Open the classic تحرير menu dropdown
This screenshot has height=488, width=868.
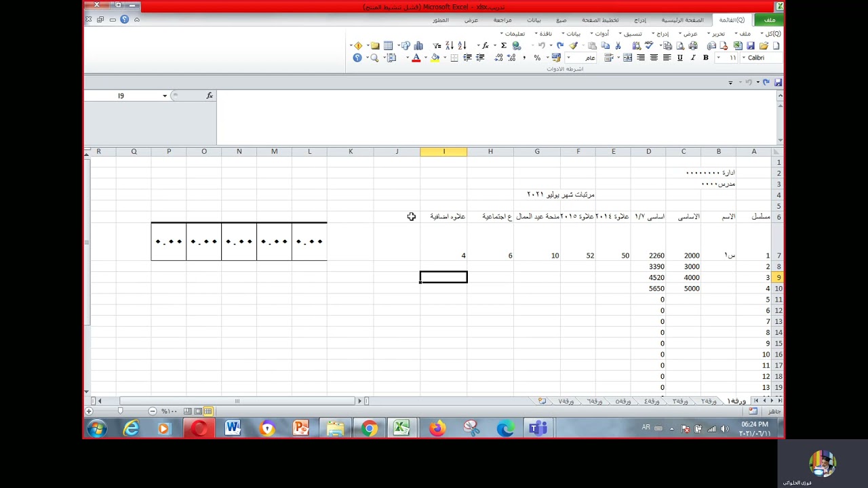(x=717, y=33)
